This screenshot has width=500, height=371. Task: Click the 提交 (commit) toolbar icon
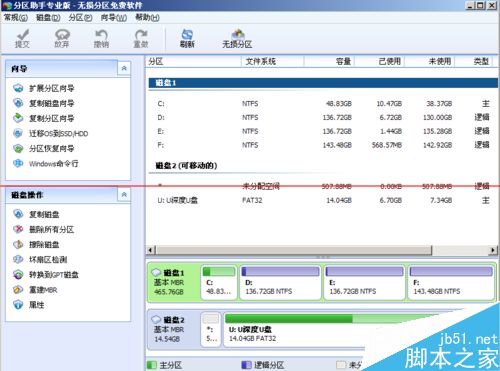[22, 39]
